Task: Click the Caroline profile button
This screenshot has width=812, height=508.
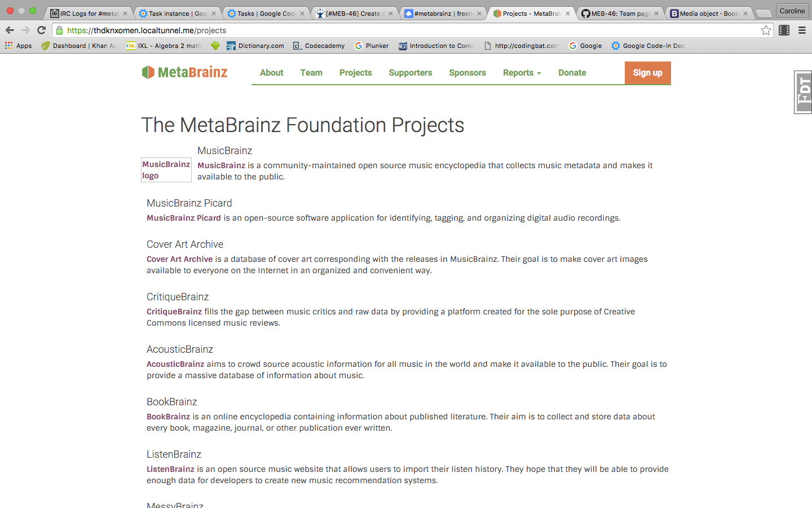Action: click(792, 11)
